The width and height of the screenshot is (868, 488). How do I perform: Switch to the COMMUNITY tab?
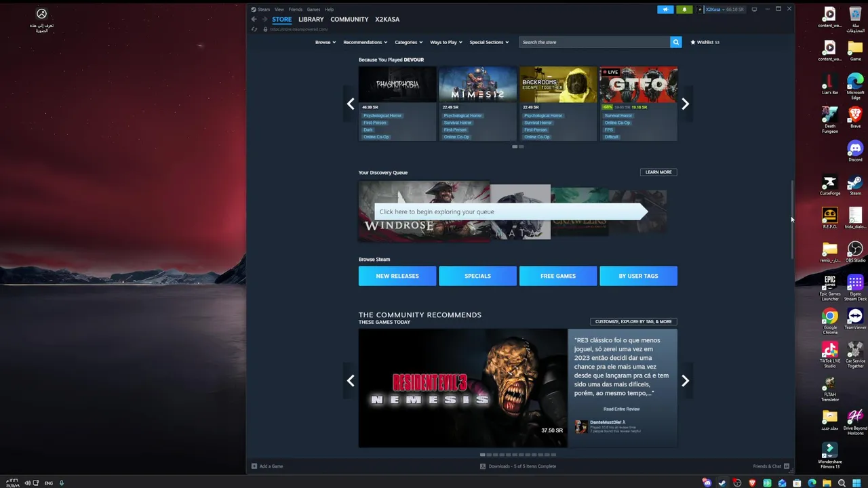point(349,19)
